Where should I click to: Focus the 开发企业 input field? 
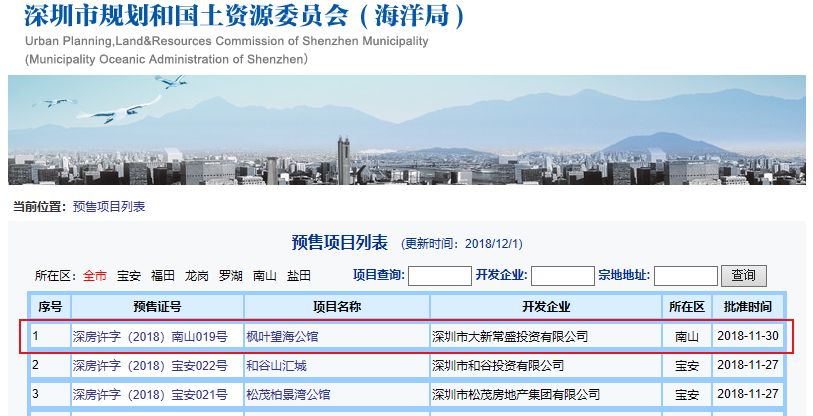click(x=563, y=276)
